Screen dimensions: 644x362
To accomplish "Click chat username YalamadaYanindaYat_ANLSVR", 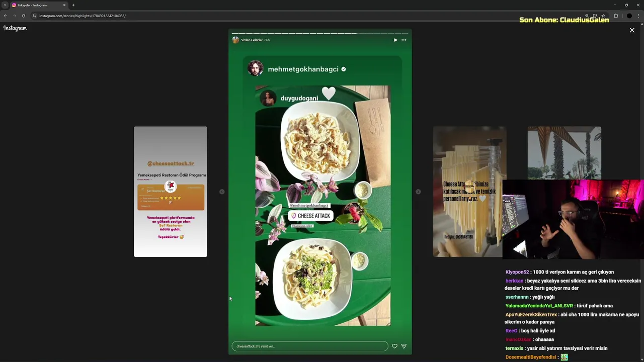I will 539,306.
